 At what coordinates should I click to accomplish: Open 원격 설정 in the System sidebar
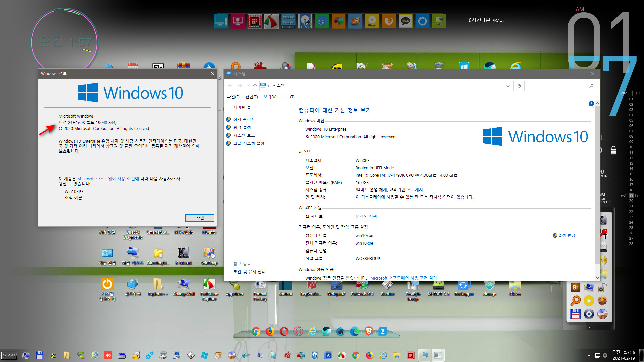pos(242,127)
